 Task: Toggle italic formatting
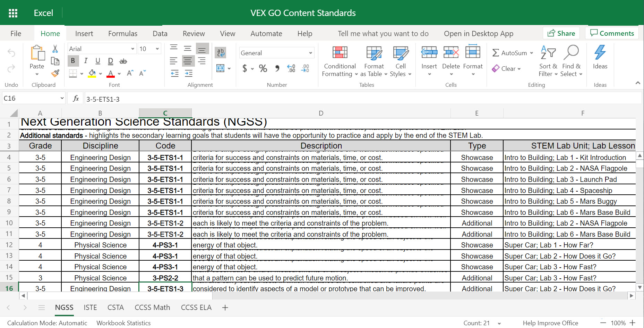(x=85, y=61)
